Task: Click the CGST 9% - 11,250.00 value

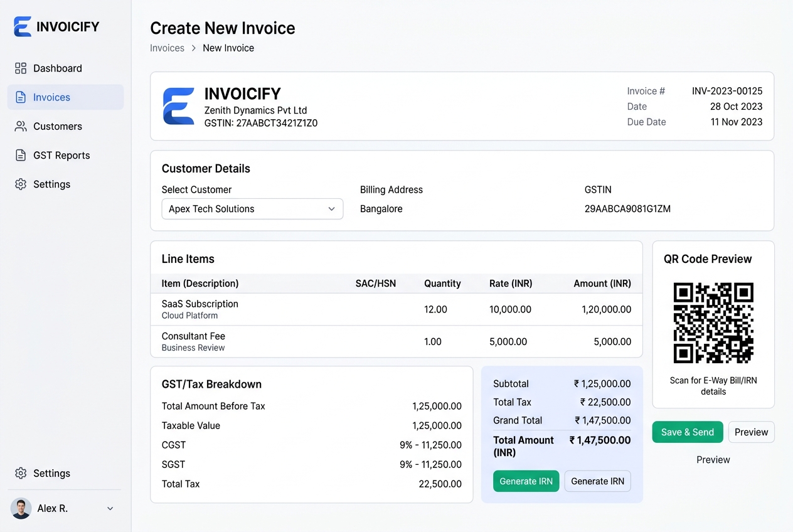Action: [x=430, y=445]
